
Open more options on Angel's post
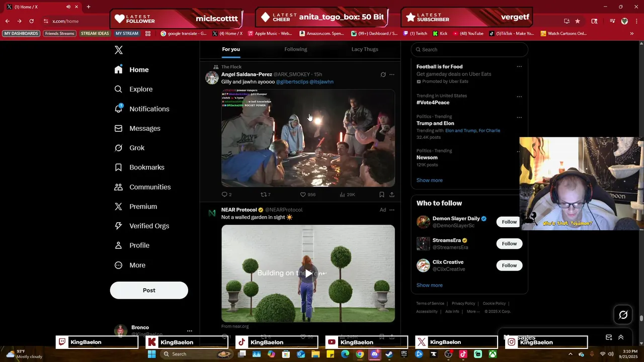(x=392, y=74)
